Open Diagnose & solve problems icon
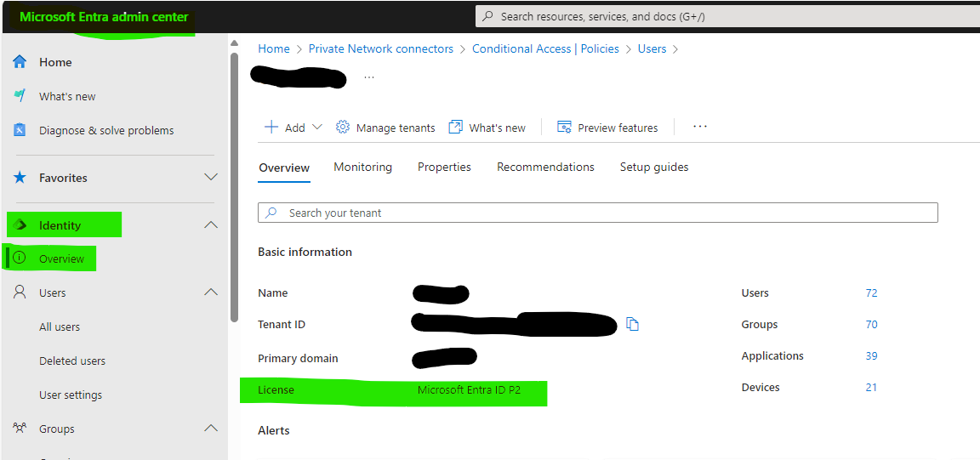 coord(20,130)
